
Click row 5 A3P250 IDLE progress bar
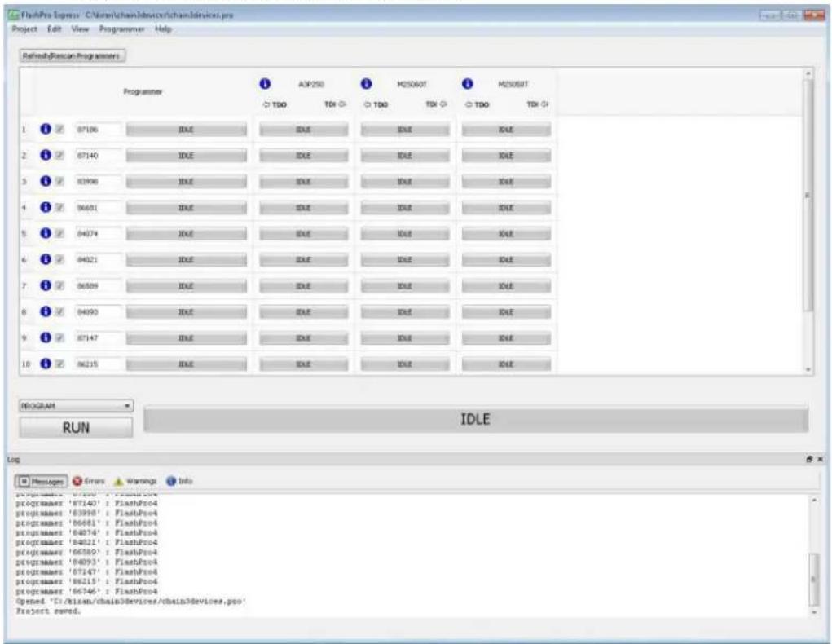coord(303,234)
